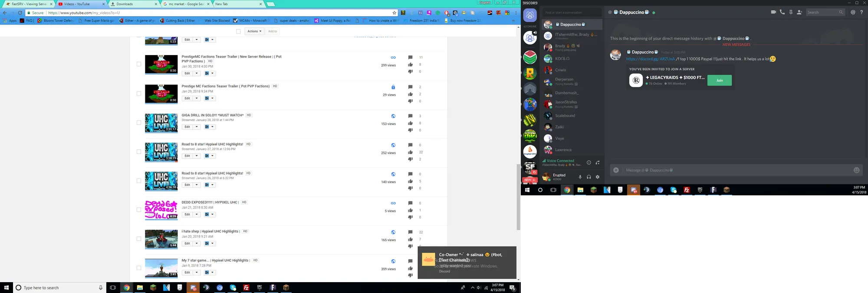Image resolution: width=868 pixels, height=293 pixels.
Task: Disconnect from voice call in Discord
Action: (598, 163)
